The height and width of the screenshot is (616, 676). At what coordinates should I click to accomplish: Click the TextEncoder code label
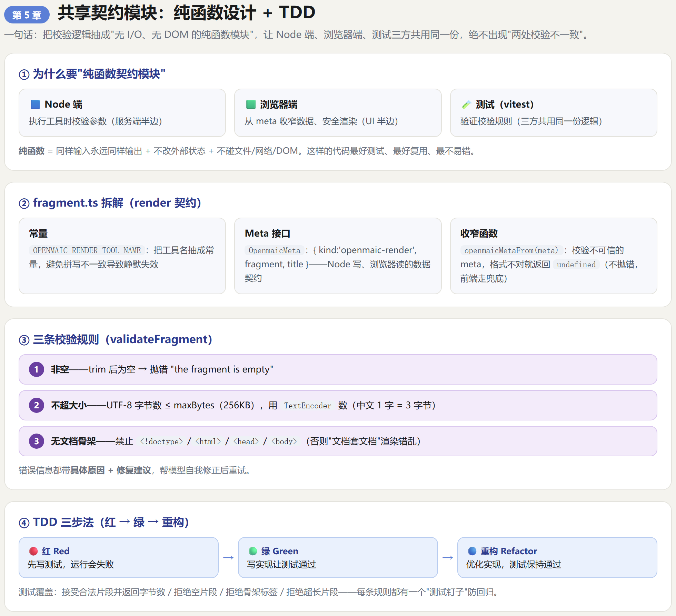pyautogui.click(x=308, y=406)
